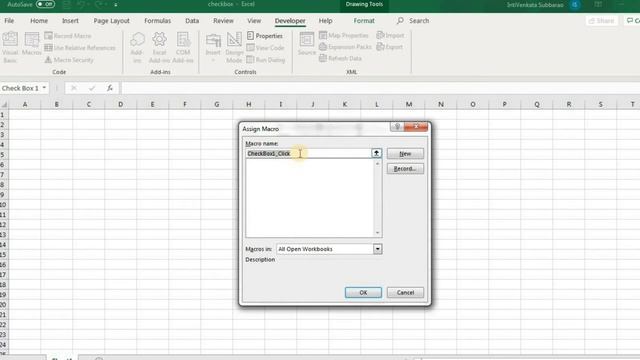Screen dimensions: 640x360
Task: Open control Properties
Action: (265, 36)
